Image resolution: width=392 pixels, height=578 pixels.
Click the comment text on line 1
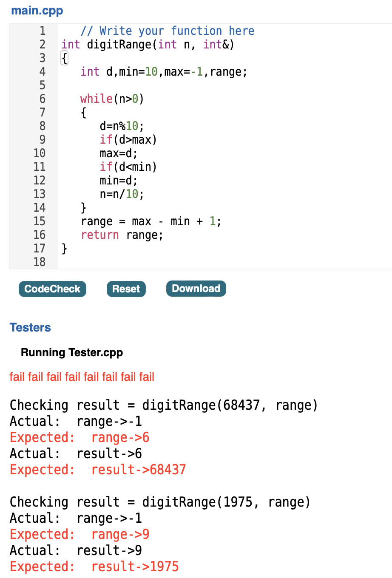pyautogui.click(x=166, y=31)
